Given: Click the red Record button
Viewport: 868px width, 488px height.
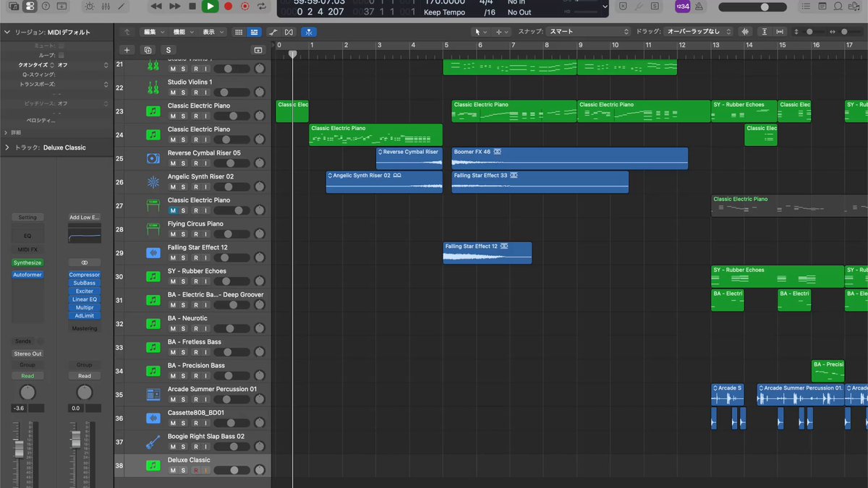Looking at the screenshot, I should coord(228,7).
